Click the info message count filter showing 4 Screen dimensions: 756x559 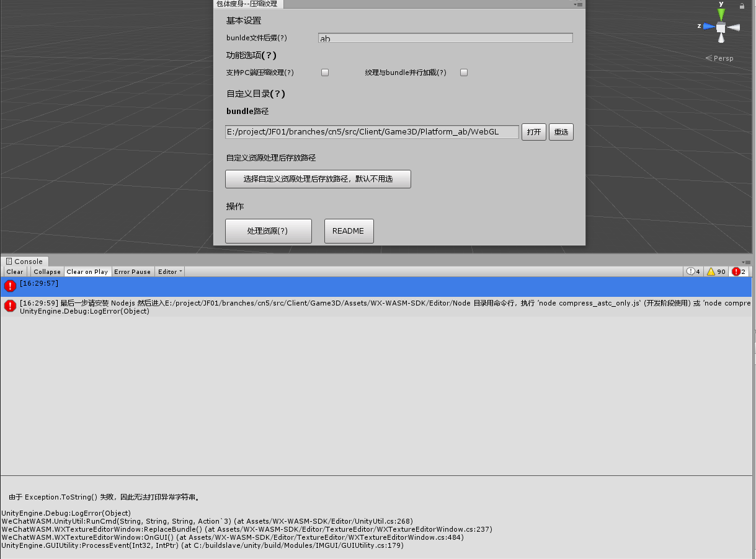click(x=693, y=271)
